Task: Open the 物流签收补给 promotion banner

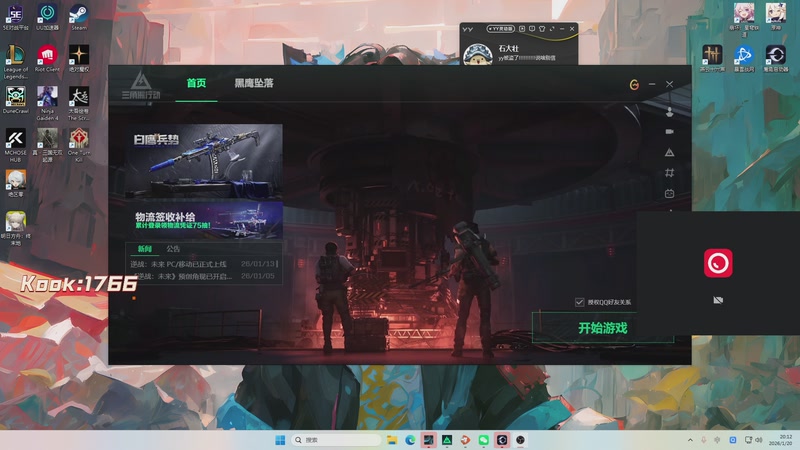Action: pos(204,220)
